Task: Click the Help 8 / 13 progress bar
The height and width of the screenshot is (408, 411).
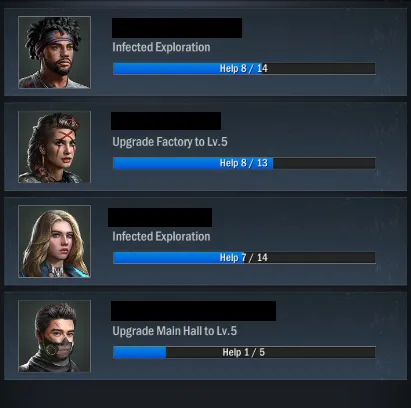Action: (x=244, y=163)
